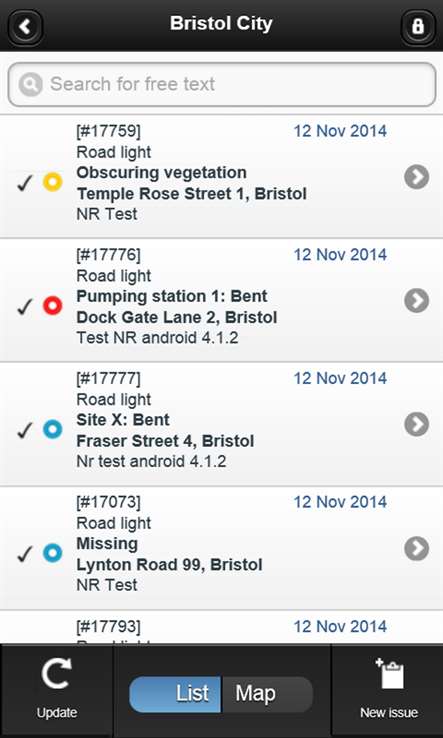Click blue status ring of issue #17073
443x738 pixels.
[53, 553]
